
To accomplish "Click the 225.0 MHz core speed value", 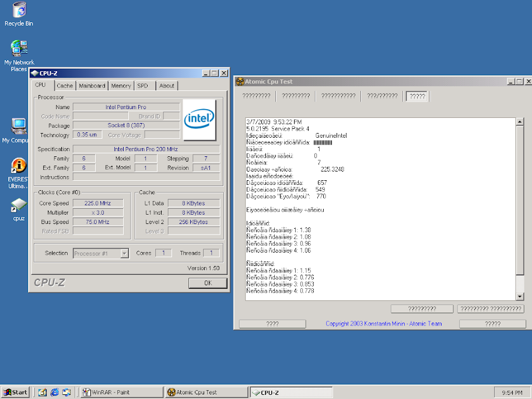I will click(x=98, y=203).
